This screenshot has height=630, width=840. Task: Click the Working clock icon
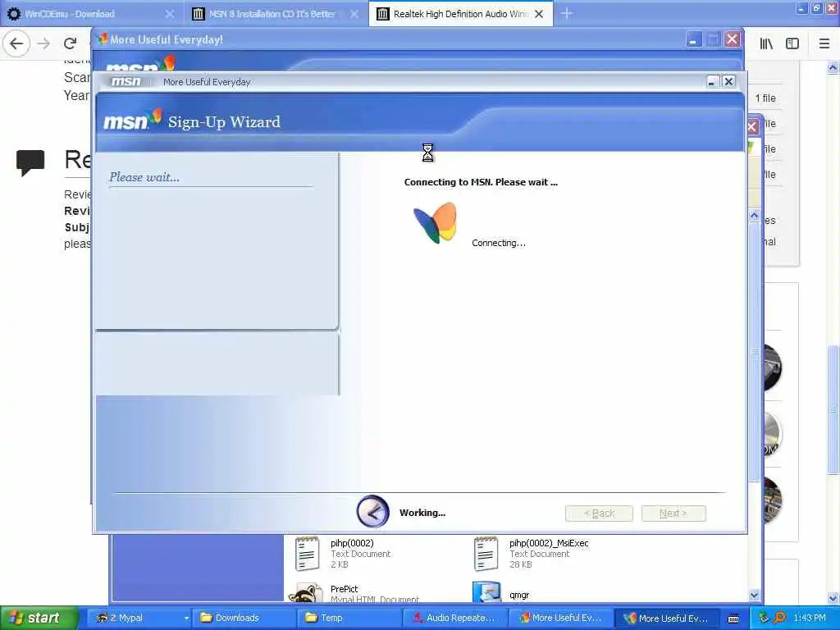pos(372,512)
